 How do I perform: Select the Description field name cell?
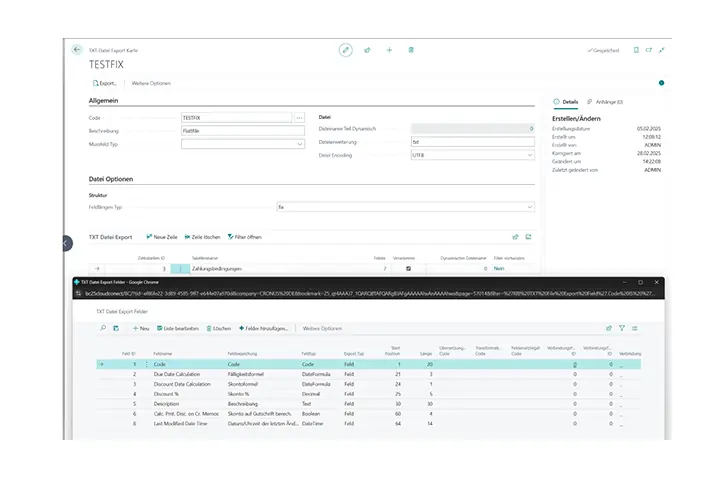coord(166,404)
